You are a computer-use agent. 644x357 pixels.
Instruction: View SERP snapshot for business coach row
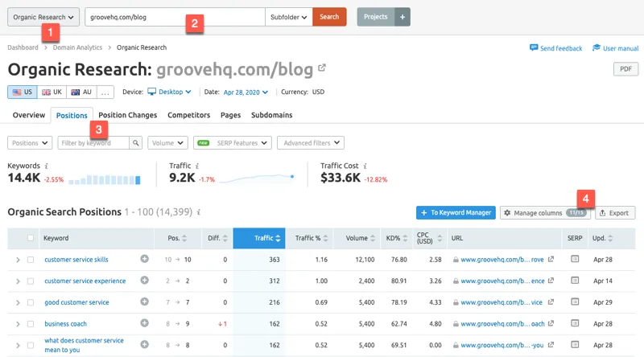click(x=575, y=323)
